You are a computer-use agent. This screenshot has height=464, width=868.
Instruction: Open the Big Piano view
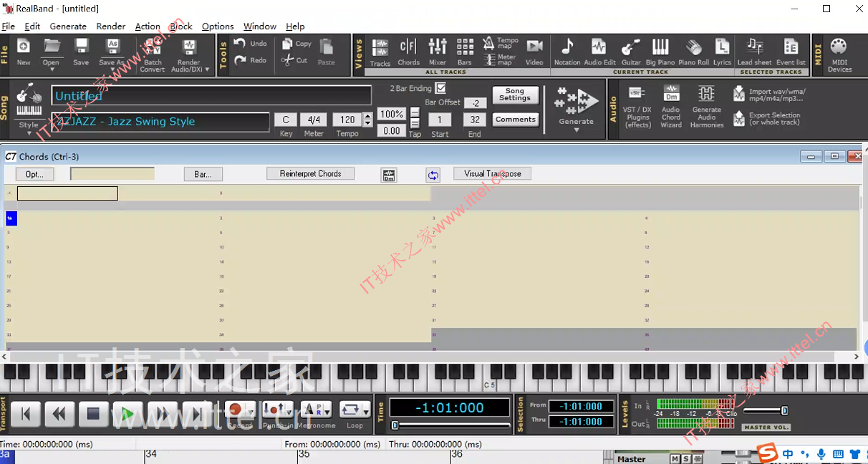coord(660,52)
